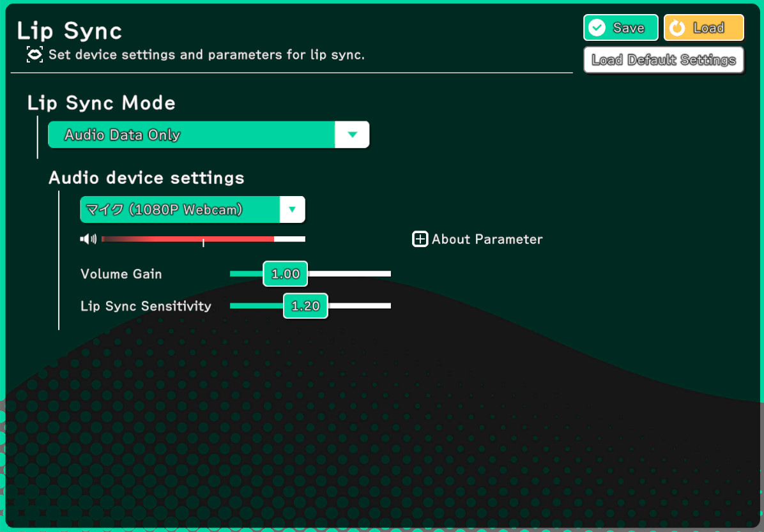
Task: Open the microphone device dropdown arrow
Action: (292, 209)
